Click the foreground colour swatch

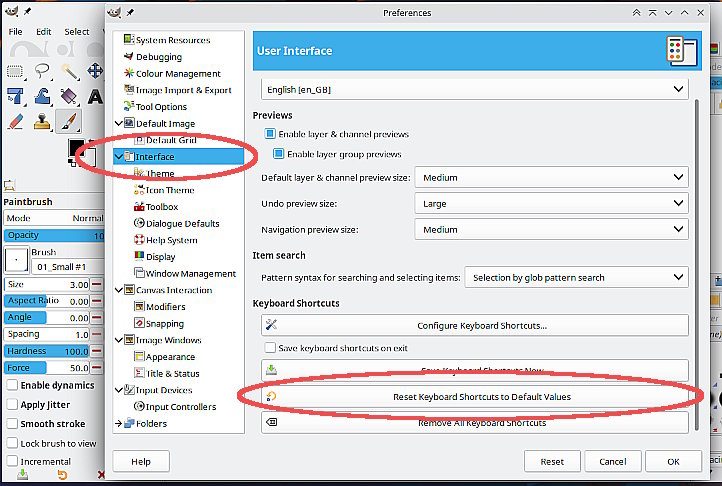point(76,147)
